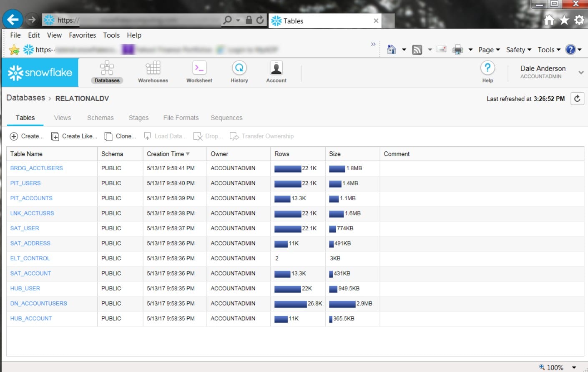Click the address bar search magnifier
The width and height of the screenshot is (588, 372).
[227, 20]
